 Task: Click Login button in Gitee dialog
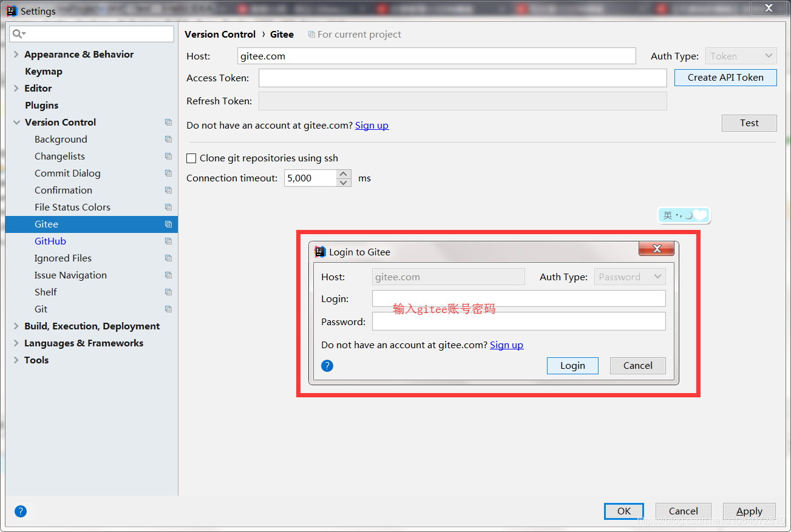click(x=572, y=365)
